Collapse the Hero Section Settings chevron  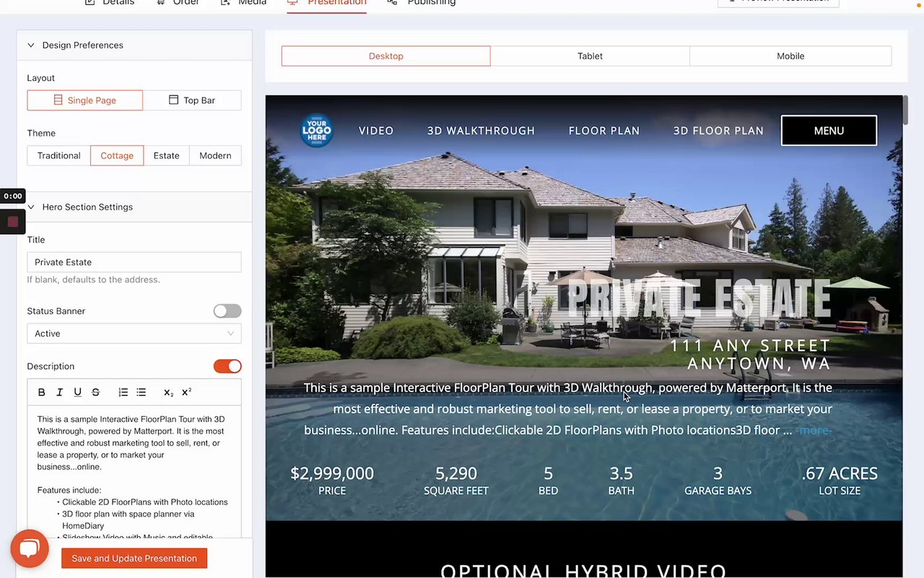31,207
